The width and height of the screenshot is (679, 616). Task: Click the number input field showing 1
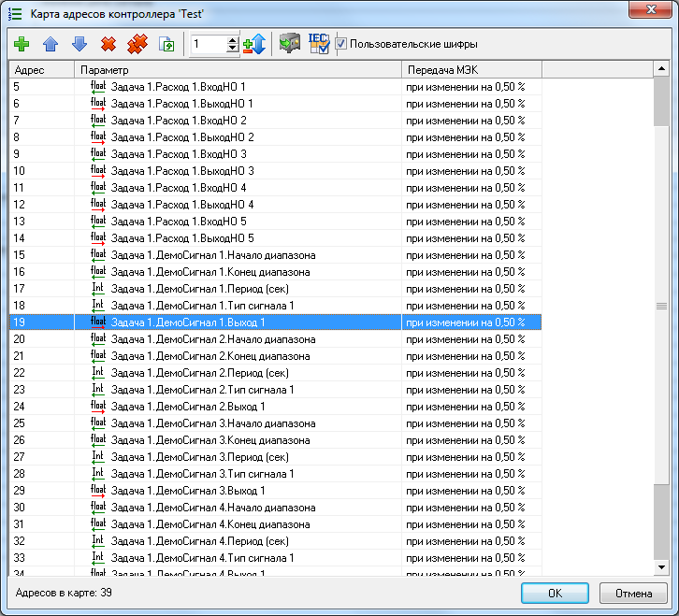point(208,44)
